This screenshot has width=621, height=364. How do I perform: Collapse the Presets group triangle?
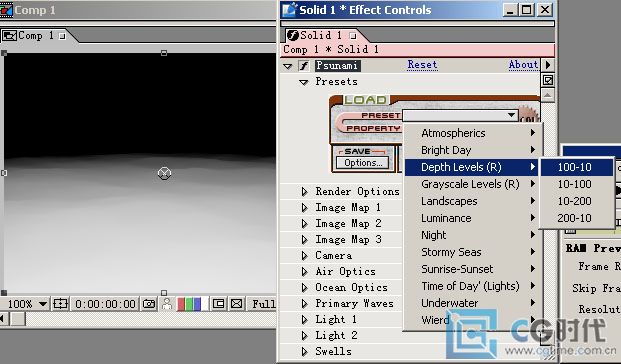[304, 82]
